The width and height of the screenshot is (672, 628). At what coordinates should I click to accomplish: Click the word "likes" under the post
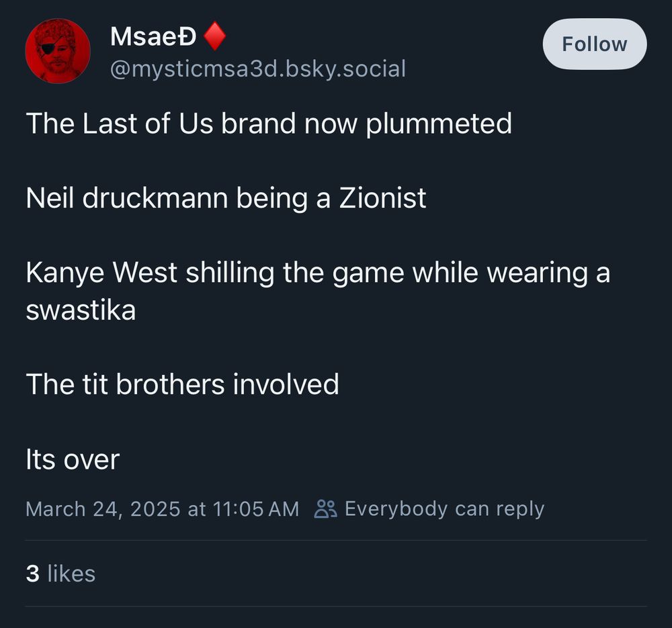click(71, 574)
